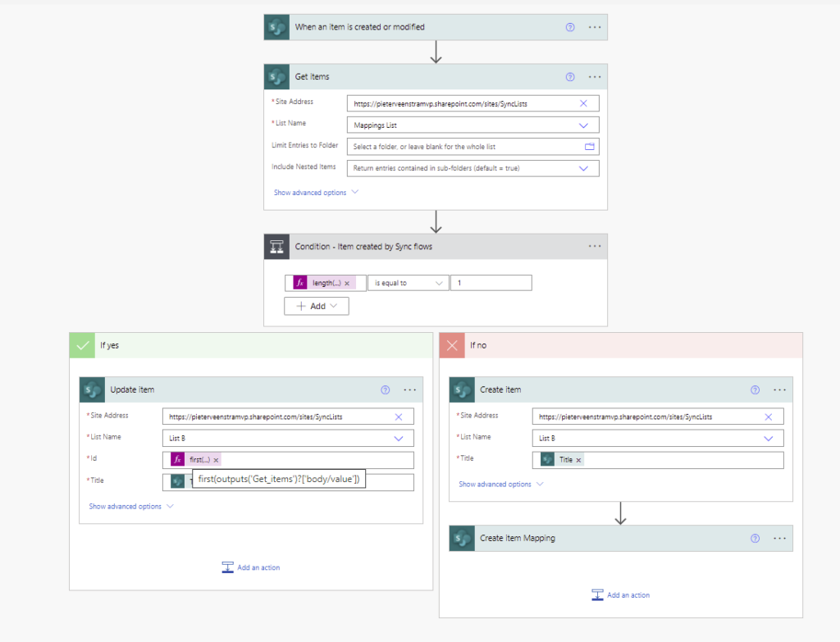Viewport: 840px width, 642px height.
Task: Click the length(...) expression token
Action: tap(323, 283)
